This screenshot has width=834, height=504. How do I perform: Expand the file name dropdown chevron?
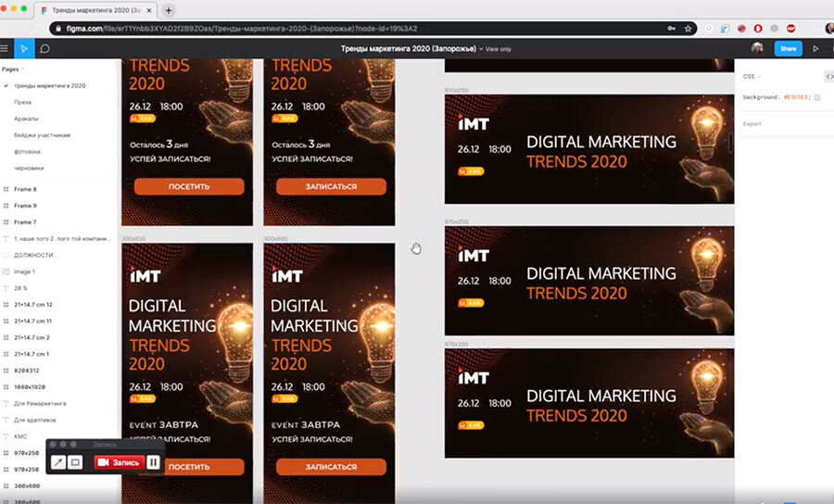tap(481, 49)
